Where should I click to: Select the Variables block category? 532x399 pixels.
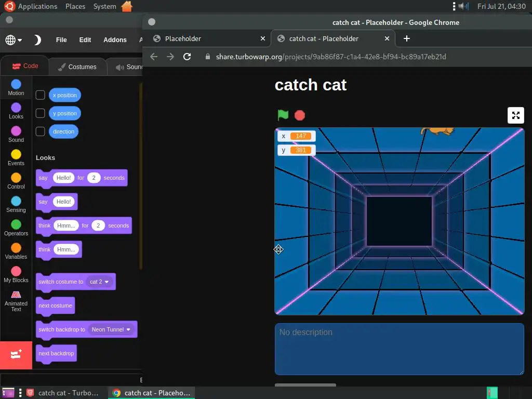tap(16, 251)
